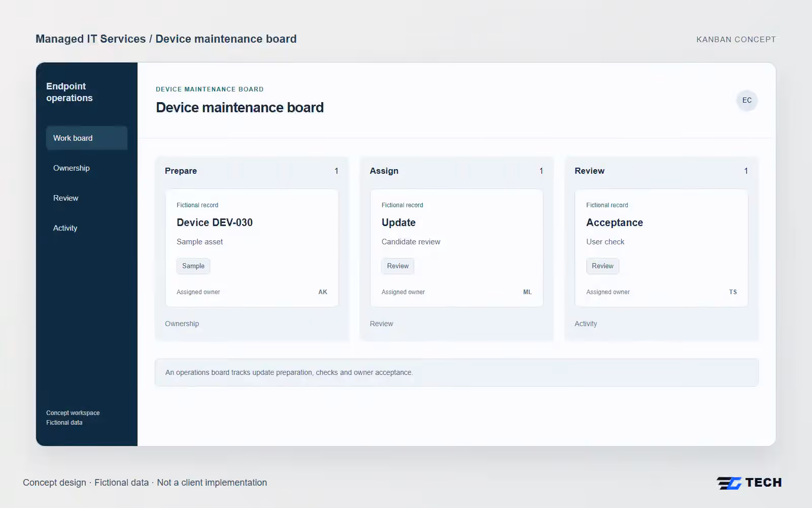Click the Endpoint operations sidebar title
This screenshot has height=508, width=812.
(x=70, y=92)
